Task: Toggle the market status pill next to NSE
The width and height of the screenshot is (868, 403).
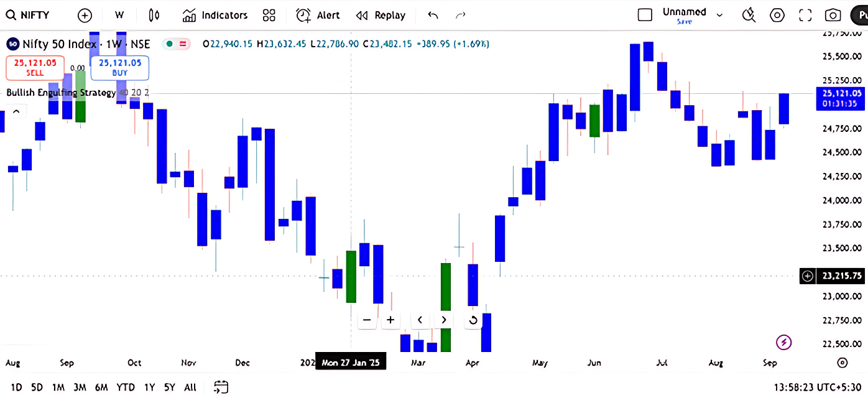Action: pyautogui.click(x=176, y=44)
